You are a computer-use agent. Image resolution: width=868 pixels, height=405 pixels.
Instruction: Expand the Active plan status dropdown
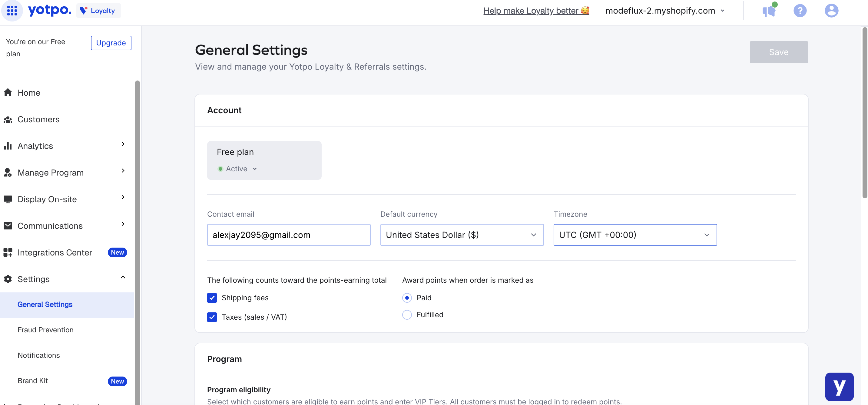click(x=237, y=169)
